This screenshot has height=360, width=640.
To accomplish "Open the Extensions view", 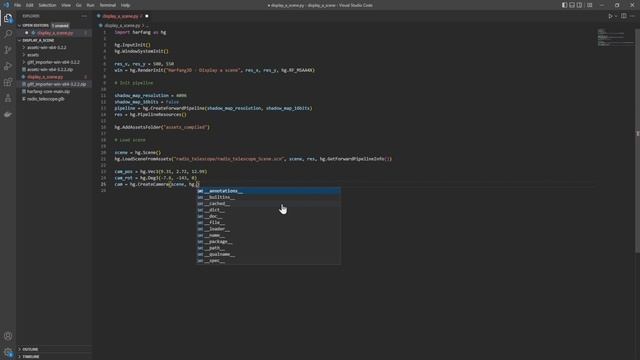I will click(8, 82).
